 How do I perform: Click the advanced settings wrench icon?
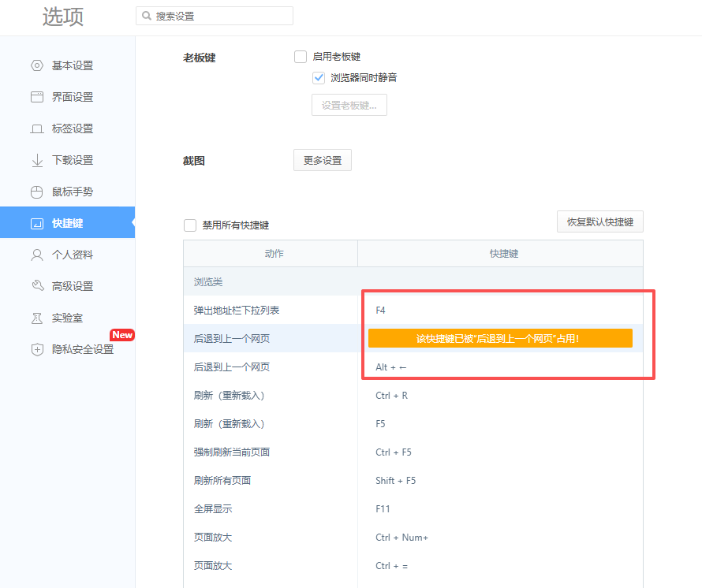click(x=37, y=286)
